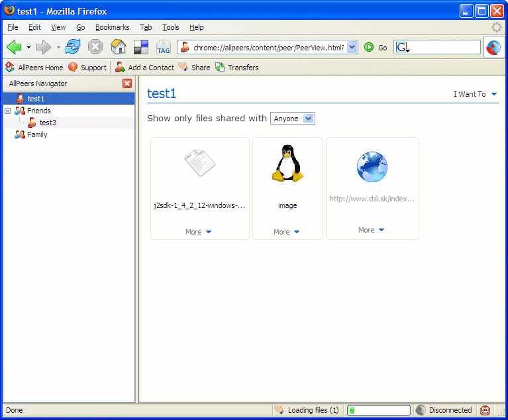Click the http://www.dsl.sk/index... link text
The image size is (508, 420).
click(x=372, y=199)
